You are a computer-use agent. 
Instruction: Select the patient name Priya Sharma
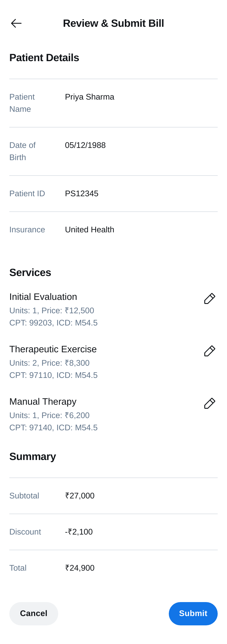pos(90,97)
